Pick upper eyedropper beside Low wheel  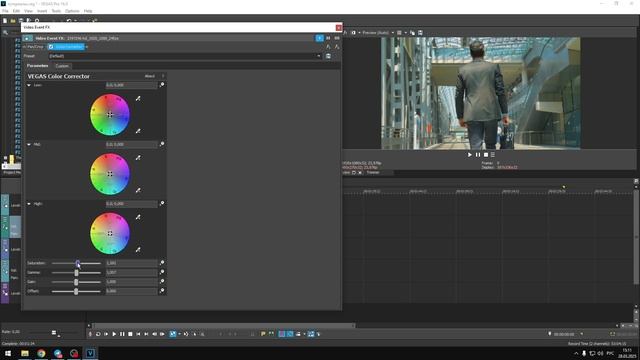(x=138, y=98)
